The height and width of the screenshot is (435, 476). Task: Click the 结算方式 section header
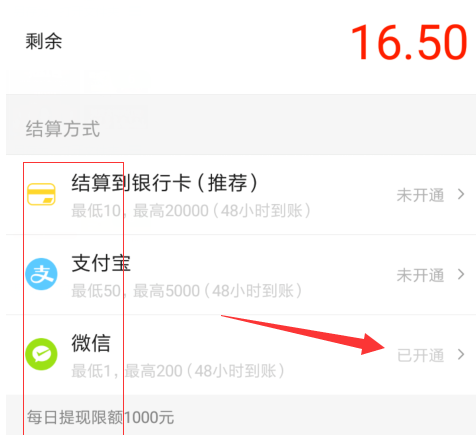pyautogui.click(x=63, y=129)
